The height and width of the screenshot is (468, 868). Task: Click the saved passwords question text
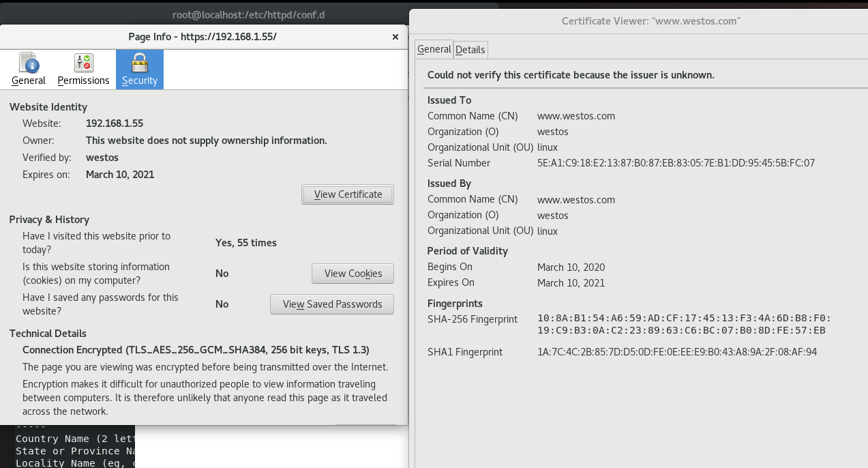[x=100, y=304]
